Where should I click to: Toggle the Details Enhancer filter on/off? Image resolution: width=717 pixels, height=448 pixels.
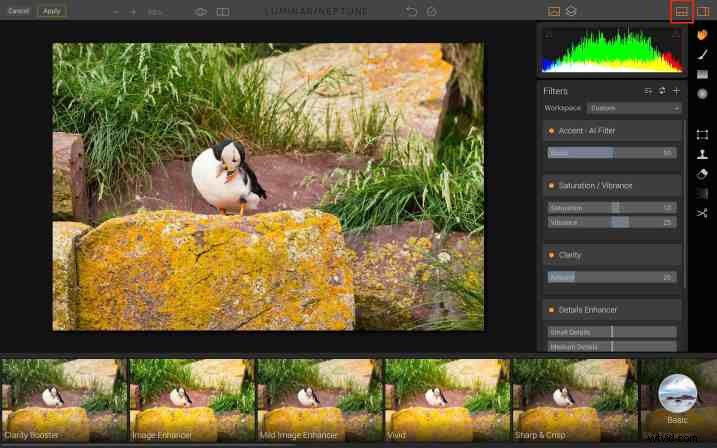tap(551, 310)
